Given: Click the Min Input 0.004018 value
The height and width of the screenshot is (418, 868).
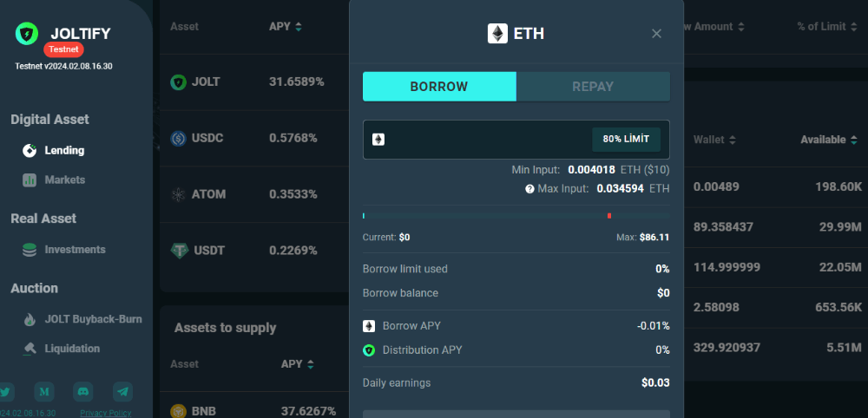Looking at the screenshot, I should (x=591, y=170).
